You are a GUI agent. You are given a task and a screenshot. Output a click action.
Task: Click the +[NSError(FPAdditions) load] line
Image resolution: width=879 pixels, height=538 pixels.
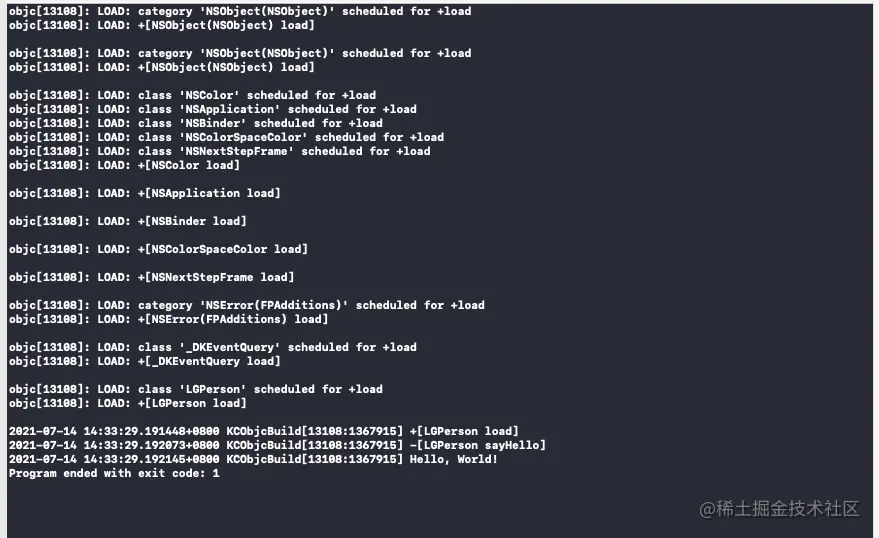point(168,319)
